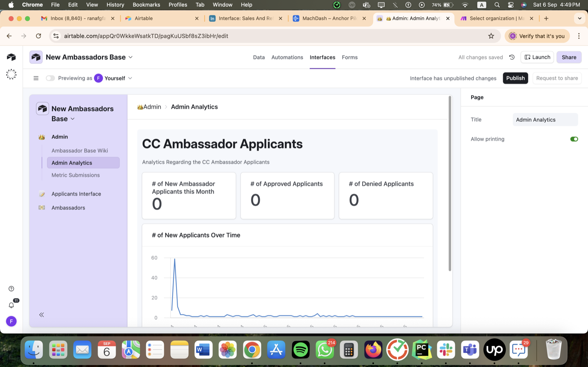
Task: Click the crown icon next to Admin
Action: (x=42, y=137)
